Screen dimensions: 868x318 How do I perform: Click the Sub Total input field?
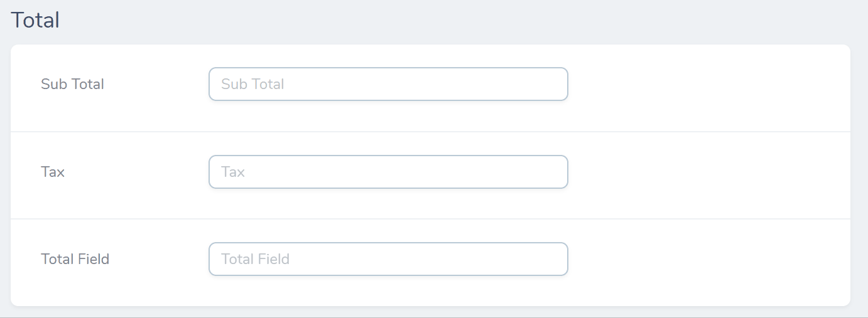point(388,84)
